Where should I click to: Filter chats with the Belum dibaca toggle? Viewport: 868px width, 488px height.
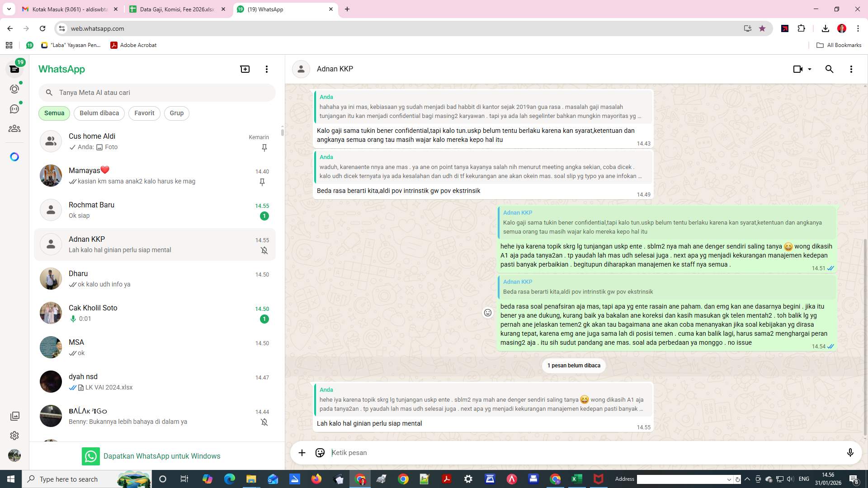click(x=99, y=113)
